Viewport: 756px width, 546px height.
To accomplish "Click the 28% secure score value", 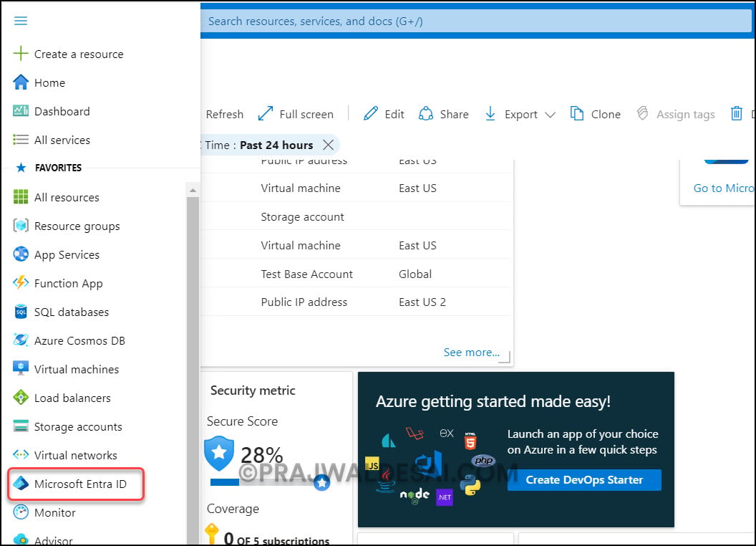I will pos(261,455).
